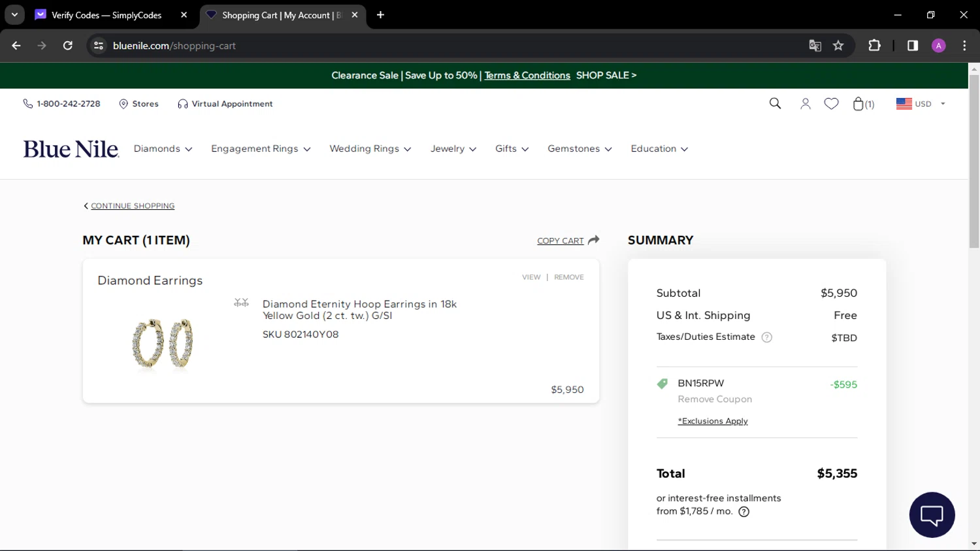Screen dimensions: 980x551
Task: Bookmark this page with the star icon
Action: (x=838, y=46)
